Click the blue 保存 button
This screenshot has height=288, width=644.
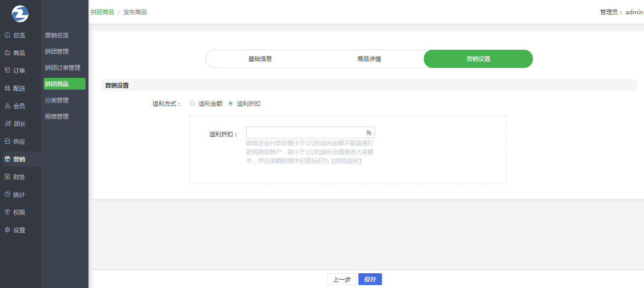[x=370, y=279]
